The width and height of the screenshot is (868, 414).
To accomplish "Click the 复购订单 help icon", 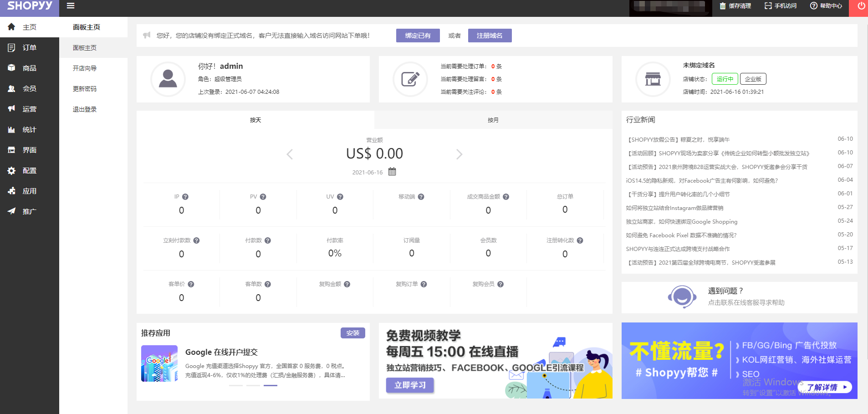I will 424,284.
